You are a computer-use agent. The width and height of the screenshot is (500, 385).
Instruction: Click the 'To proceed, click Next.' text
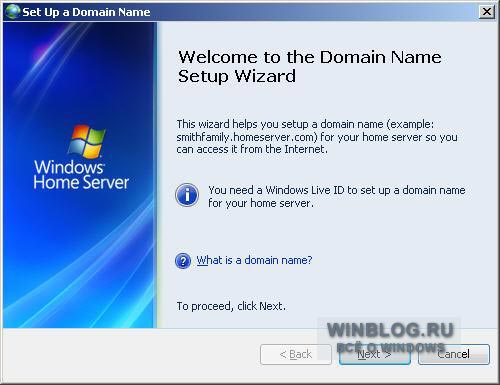231,306
